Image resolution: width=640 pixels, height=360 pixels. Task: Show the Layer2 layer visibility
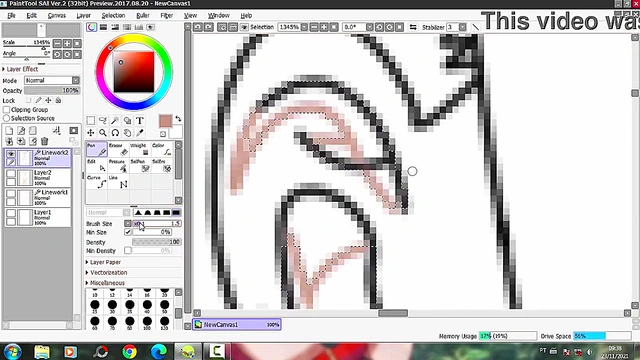11,174
